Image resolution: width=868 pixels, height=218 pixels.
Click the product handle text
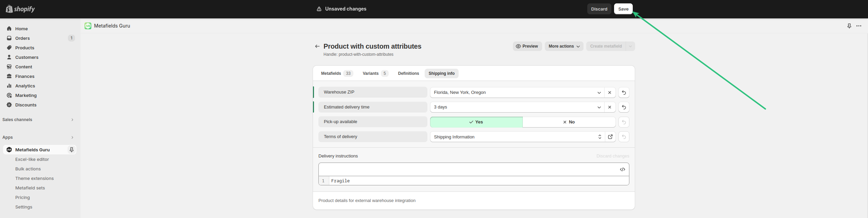click(358, 54)
